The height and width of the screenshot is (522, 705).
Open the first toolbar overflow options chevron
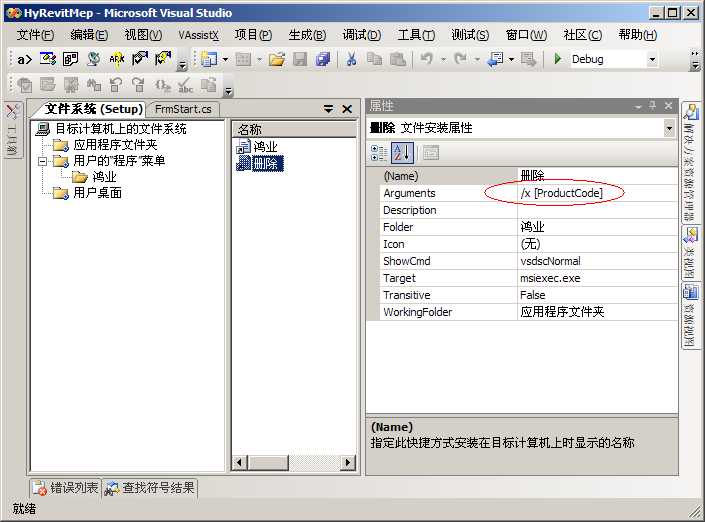(x=182, y=66)
